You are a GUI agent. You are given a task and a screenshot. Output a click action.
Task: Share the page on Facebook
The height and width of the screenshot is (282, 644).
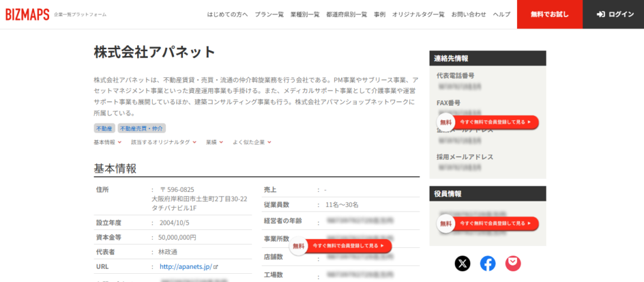click(x=488, y=264)
